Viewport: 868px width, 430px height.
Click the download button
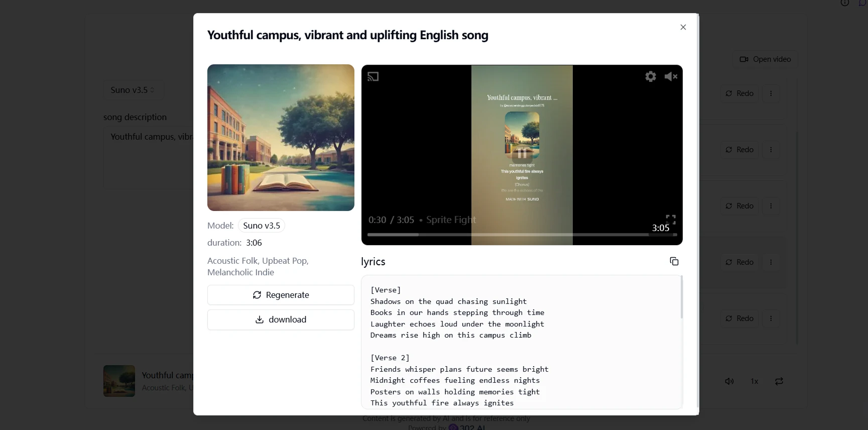coord(281,319)
